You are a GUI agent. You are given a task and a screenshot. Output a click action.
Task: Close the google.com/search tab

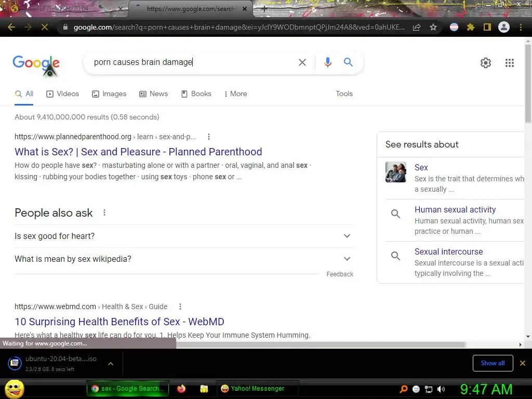245,9
